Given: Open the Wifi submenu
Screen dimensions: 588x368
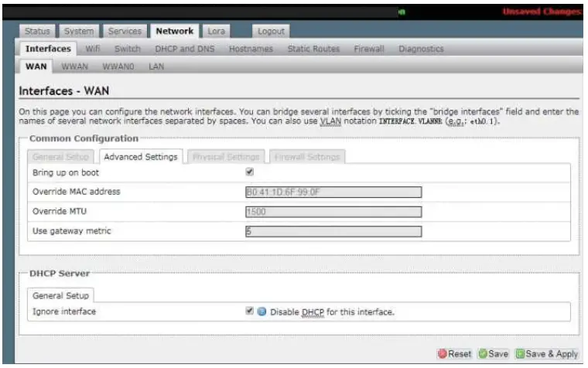Looking at the screenshot, I should 93,49.
